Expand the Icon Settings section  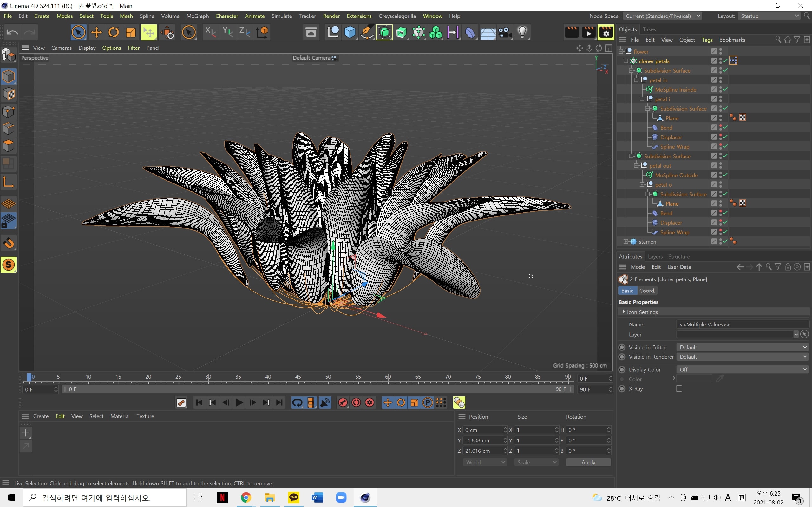point(624,312)
